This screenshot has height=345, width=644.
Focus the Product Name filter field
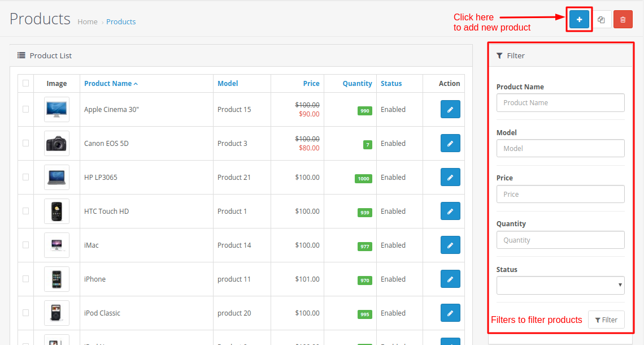(560, 103)
